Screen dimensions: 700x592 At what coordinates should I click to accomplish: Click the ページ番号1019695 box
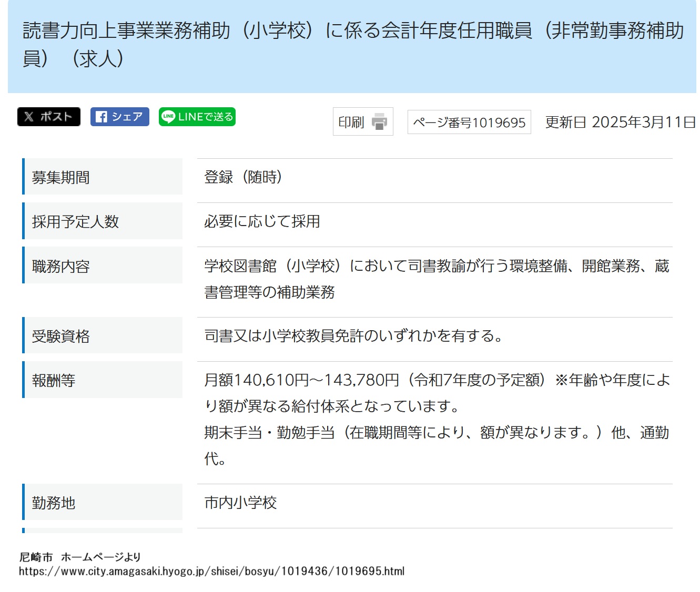point(469,123)
